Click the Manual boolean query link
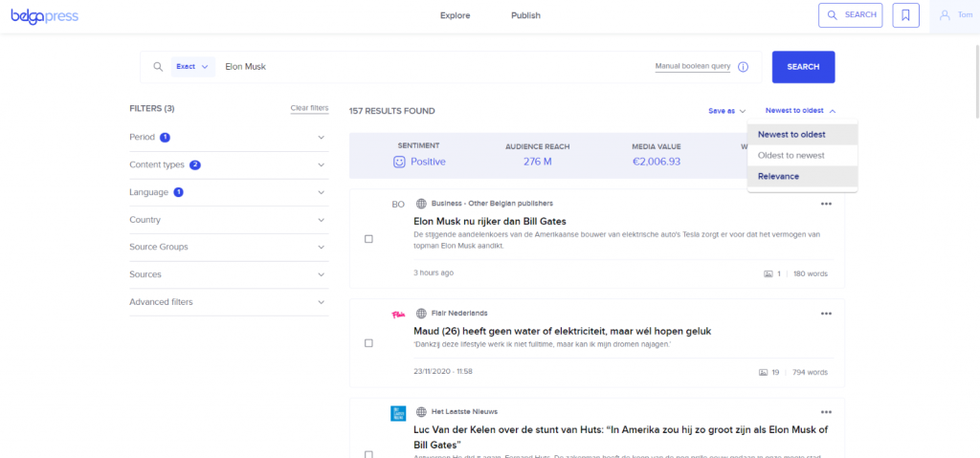The height and width of the screenshot is (458, 980). point(693,66)
